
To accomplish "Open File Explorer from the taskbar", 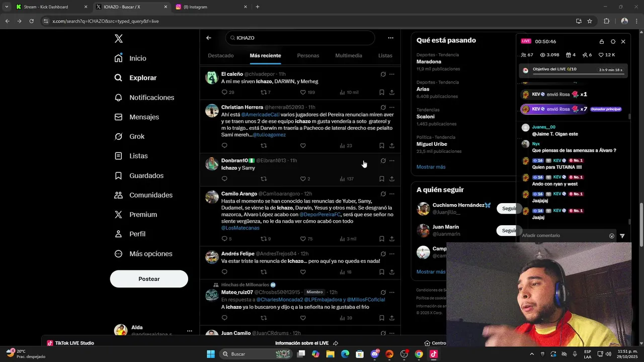I will click(x=331, y=354).
